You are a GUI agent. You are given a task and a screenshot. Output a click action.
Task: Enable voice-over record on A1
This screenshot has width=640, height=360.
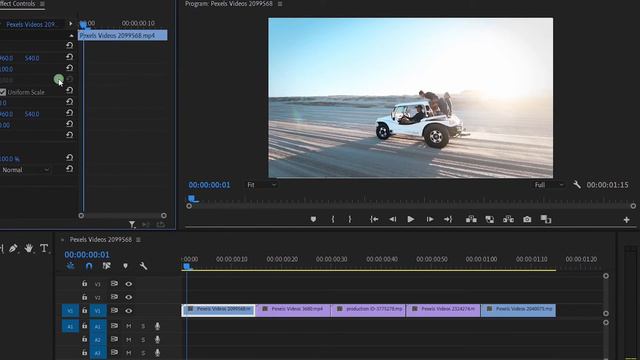pyautogui.click(x=157, y=326)
